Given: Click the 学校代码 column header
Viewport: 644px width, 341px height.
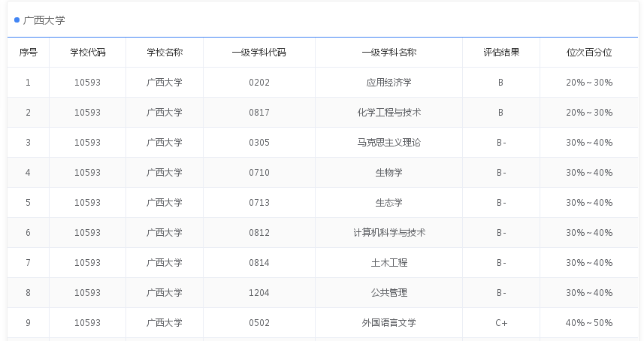Looking at the screenshot, I should coord(87,53).
